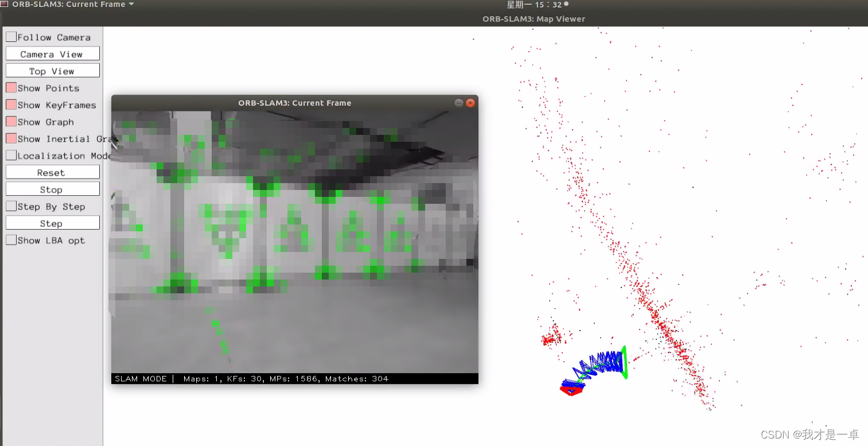Enable the Follow Camera checkbox
Image resolution: width=868 pixels, height=446 pixels.
(x=11, y=37)
